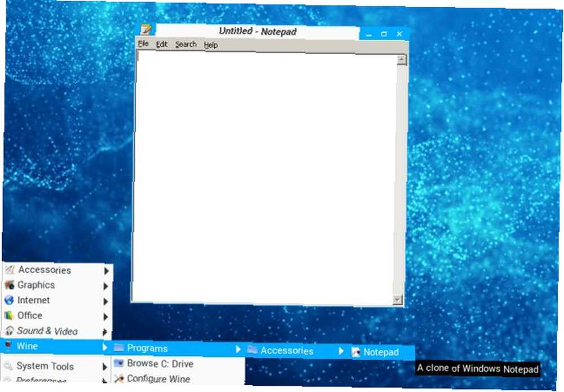Screen dimensions: 564x392
Task: Open the Help menu in Notepad
Action: pyautogui.click(x=210, y=45)
